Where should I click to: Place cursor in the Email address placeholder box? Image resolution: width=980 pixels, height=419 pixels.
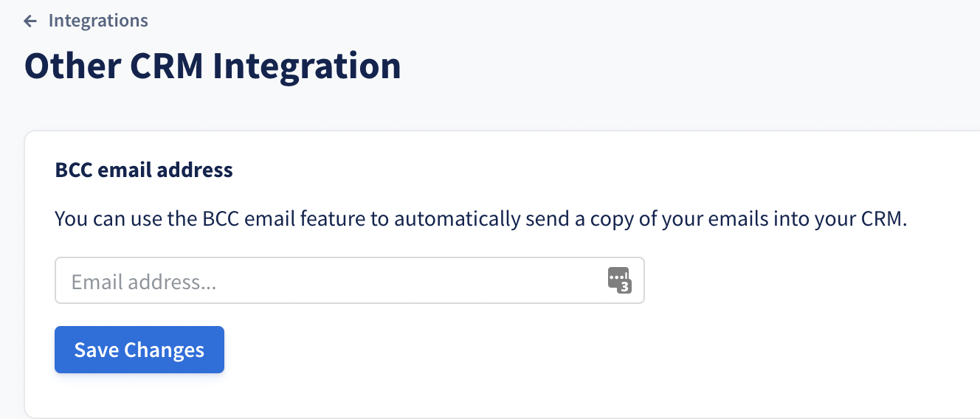click(350, 280)
